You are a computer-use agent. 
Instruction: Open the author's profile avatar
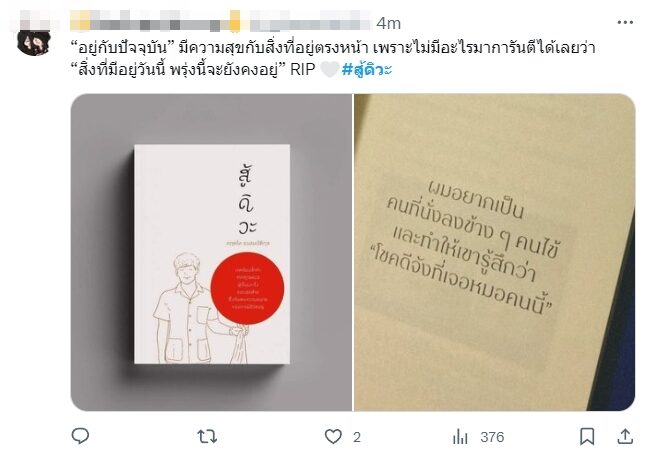tap(34, 41)
